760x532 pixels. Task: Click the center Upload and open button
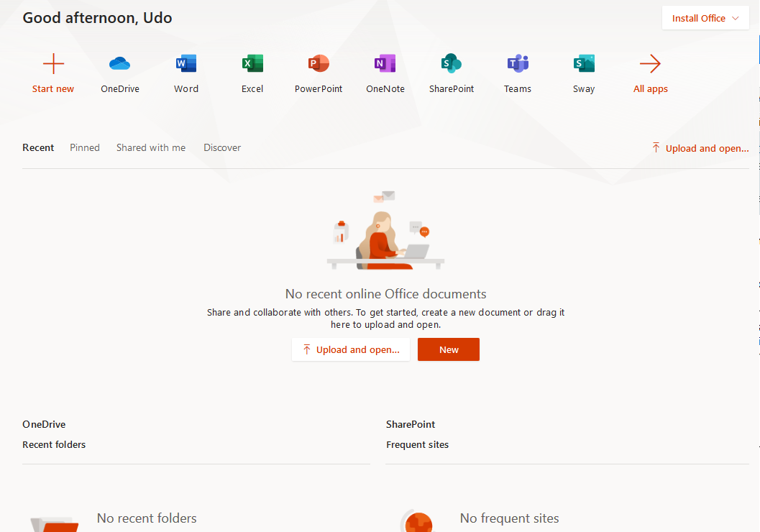[x=351, y=349]
